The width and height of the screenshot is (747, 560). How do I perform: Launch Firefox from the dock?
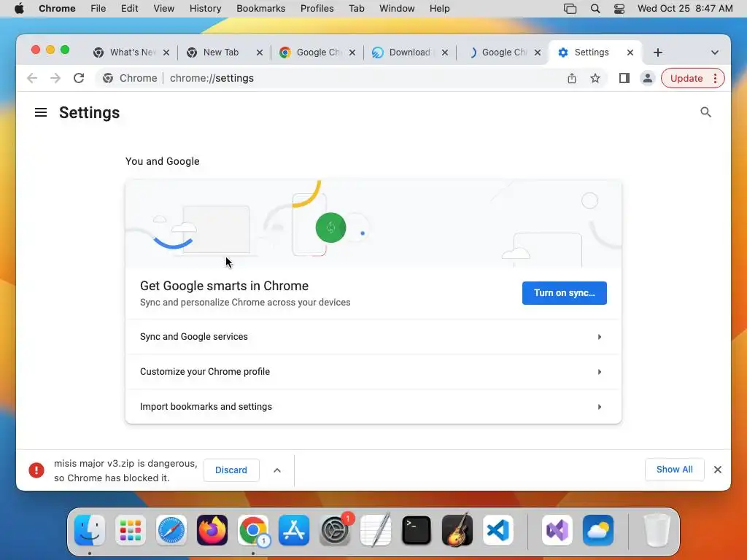pos(212,530)
